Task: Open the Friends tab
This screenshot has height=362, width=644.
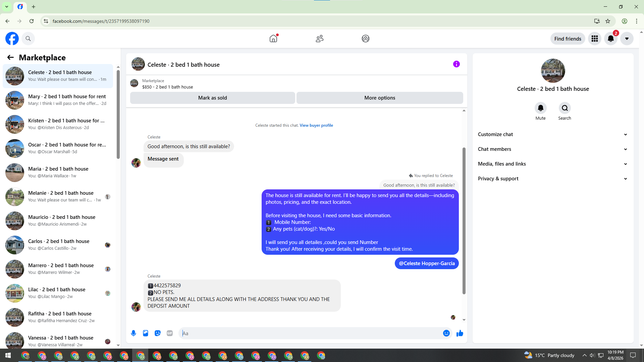Action: click(319, 39)
